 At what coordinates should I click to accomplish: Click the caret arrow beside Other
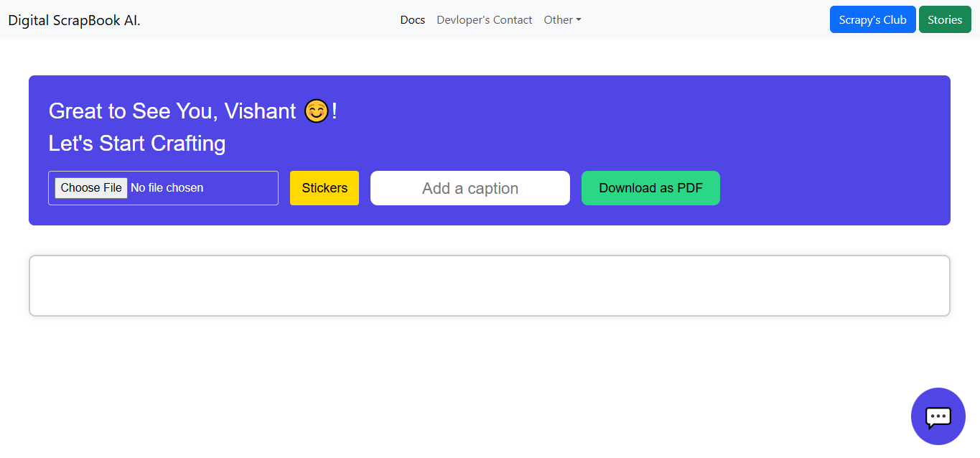[x=579, y=20]
